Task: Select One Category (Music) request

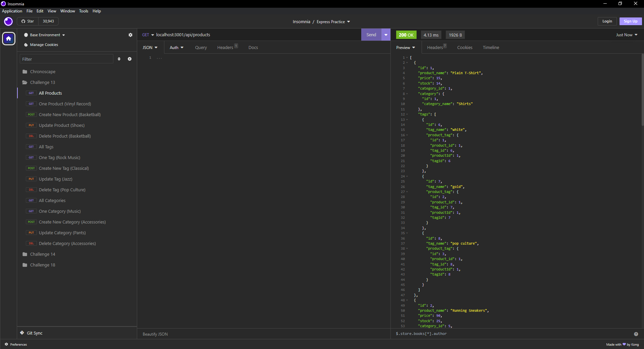Action: [77, 211]
